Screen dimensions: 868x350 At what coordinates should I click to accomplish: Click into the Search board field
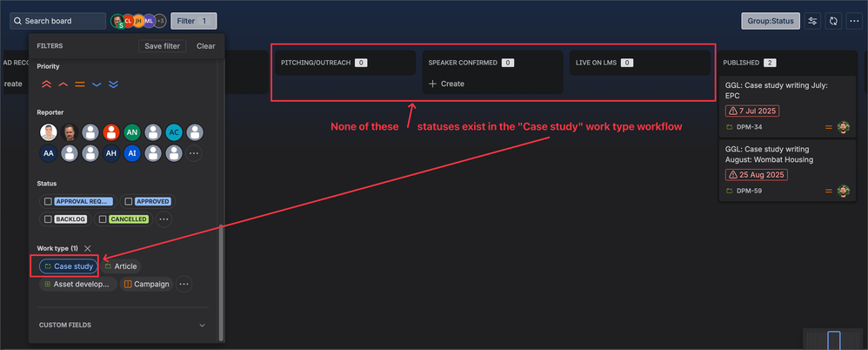(57, 21)
